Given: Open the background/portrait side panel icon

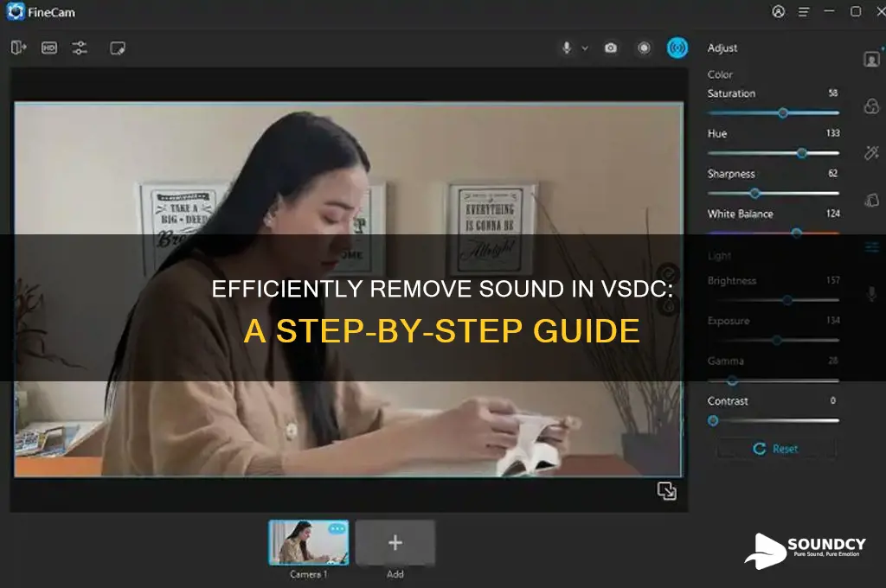Looking at the screenshot, I should pyautogui.click(x=872, y=59).
